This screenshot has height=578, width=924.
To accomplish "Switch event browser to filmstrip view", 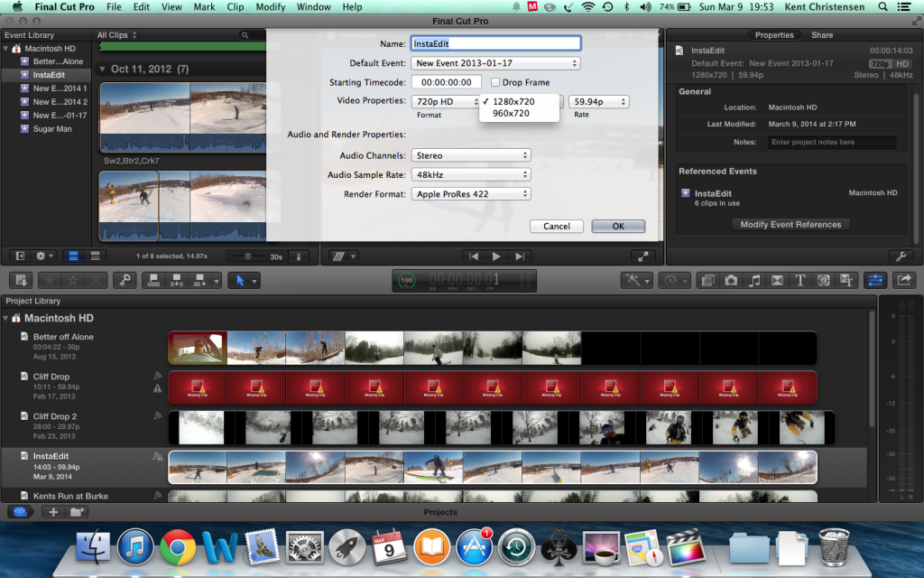I will 74,256.
